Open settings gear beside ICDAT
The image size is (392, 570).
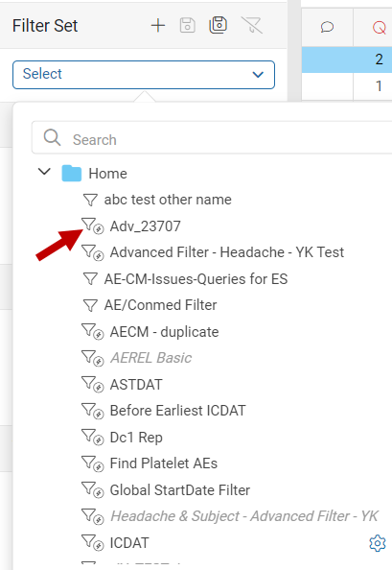click(x=378, y=543)
